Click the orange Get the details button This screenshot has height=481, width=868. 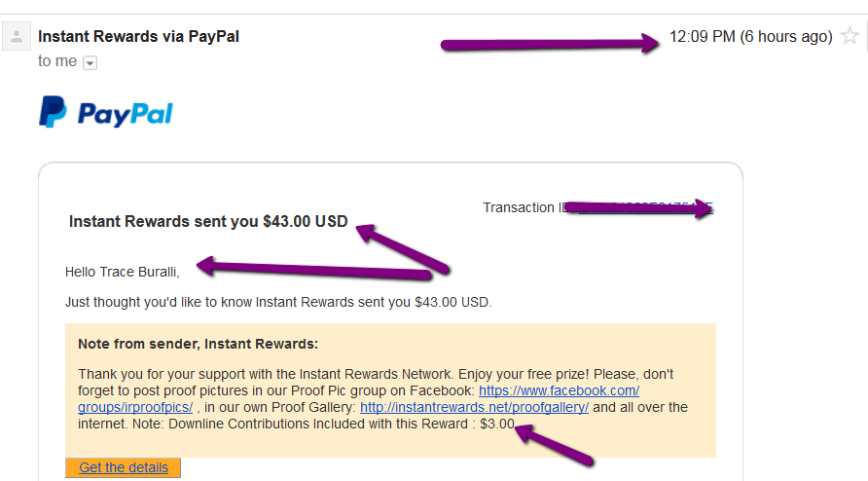coord(123,467)
